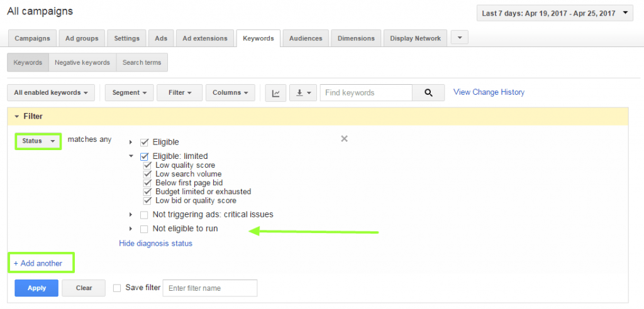This screenshot has width=644, height=309.
Task: Click the download report icon button
Action: (x=304, y=93)
